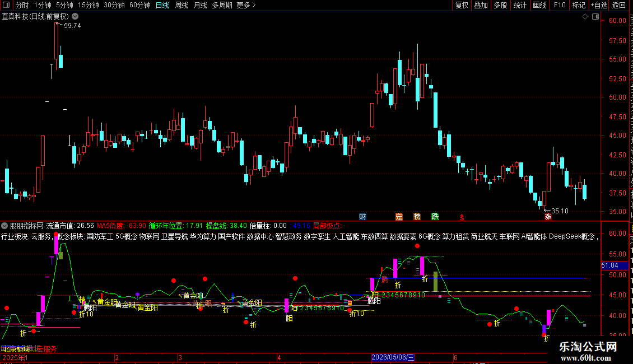Open the 跌 drop event marker
The width and height of the screenshot is (633, 364).
click(435, 217)
